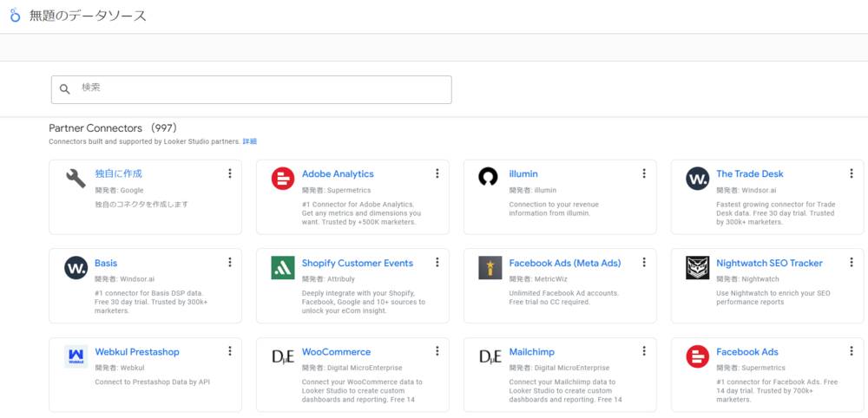Click the Nightwatch SEO Tracker owl icon

697,268
